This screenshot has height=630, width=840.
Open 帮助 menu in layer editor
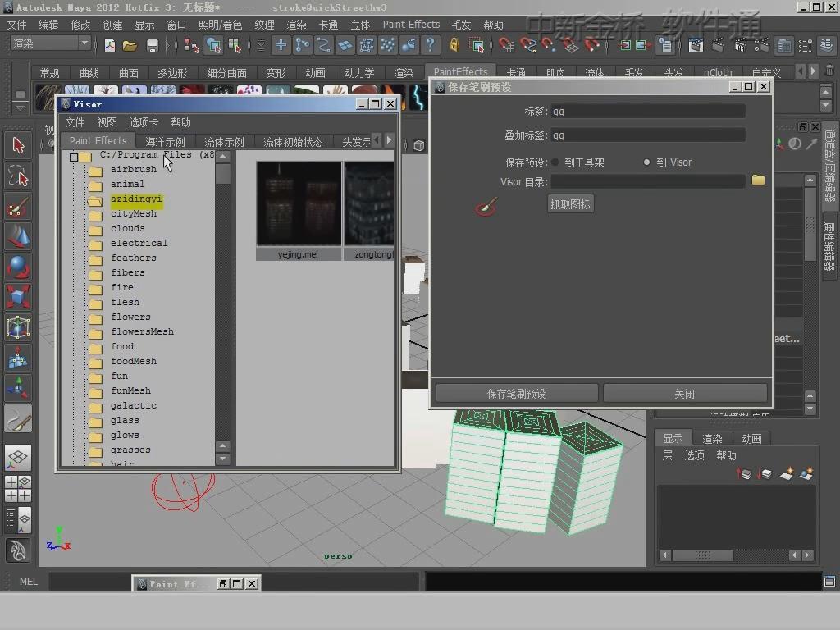pos(726,455)
